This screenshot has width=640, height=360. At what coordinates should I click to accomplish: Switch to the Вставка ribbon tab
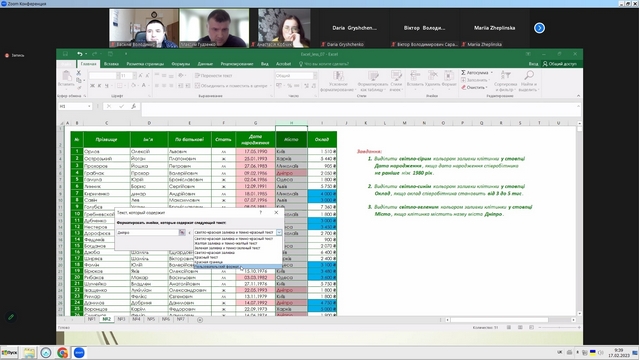(x=111, y=64)
